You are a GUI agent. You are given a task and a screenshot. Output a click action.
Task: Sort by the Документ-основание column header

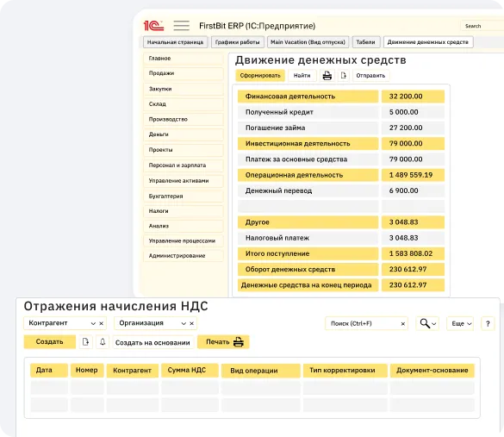[x=432, y=371]
